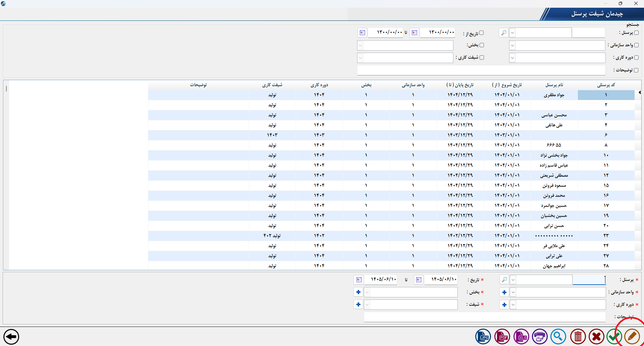This screenshot has width=644, height=346.
Task: Expand پرسنل dropdown in entry form
Action: pyautogui.click(x=513, y=280)
